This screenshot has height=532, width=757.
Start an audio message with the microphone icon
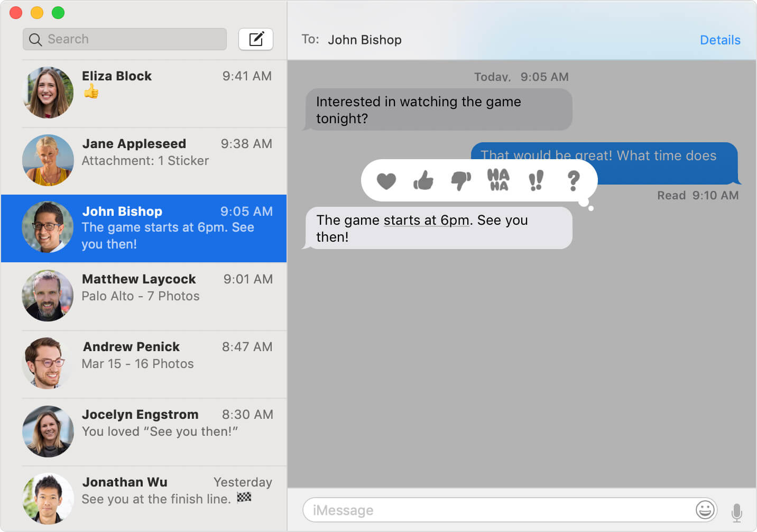click(x=738, y=510)
